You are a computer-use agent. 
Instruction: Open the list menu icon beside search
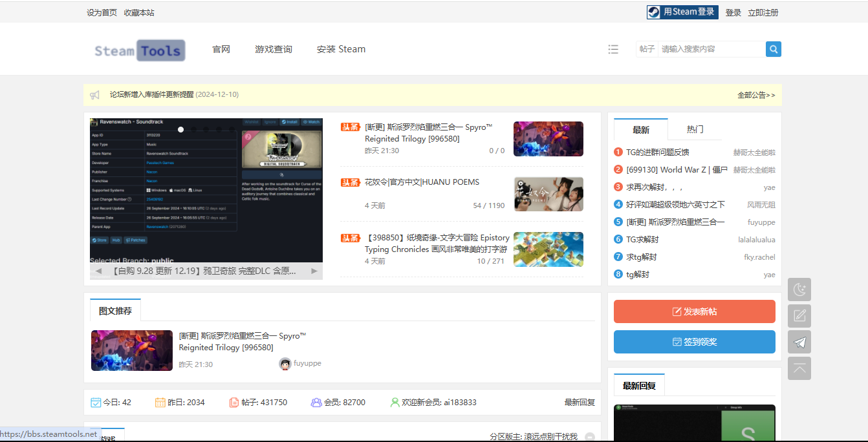[613, 49]
